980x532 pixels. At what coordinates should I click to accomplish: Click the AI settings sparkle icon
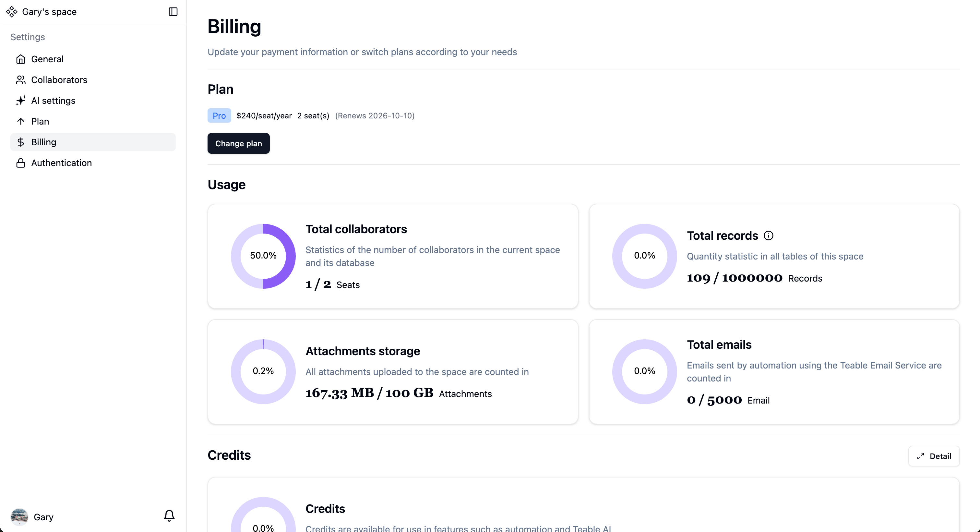20,101
